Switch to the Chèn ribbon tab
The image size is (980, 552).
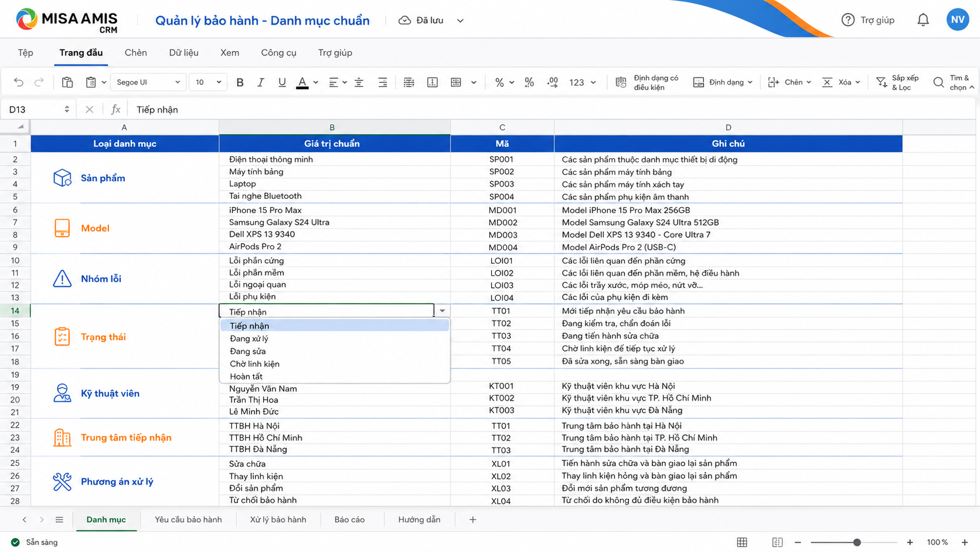(135, 53)
